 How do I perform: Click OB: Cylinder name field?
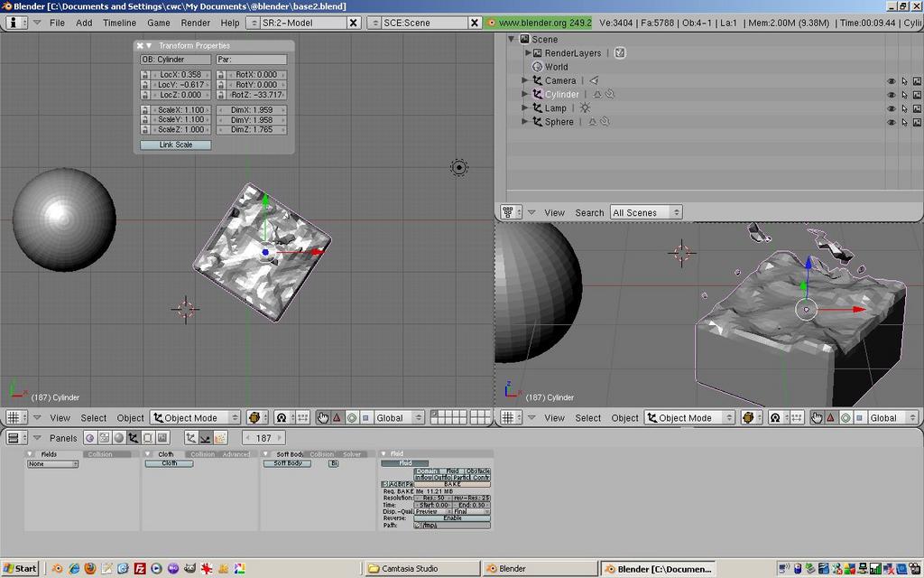tap(176, 60)
